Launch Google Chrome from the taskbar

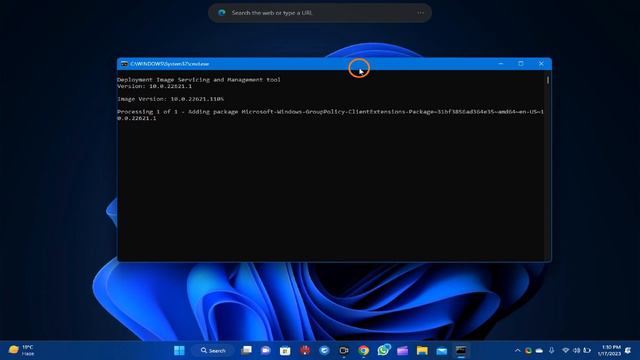point(364,350)
